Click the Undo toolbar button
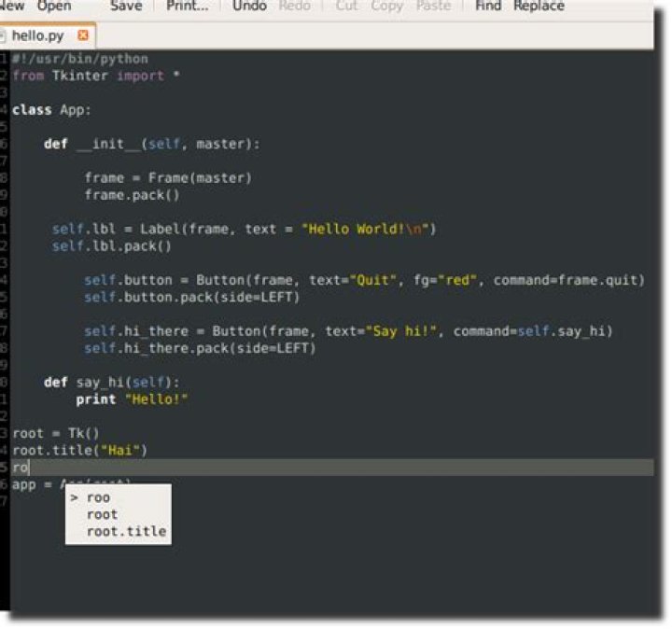672x629 pixels. (249, 6)
